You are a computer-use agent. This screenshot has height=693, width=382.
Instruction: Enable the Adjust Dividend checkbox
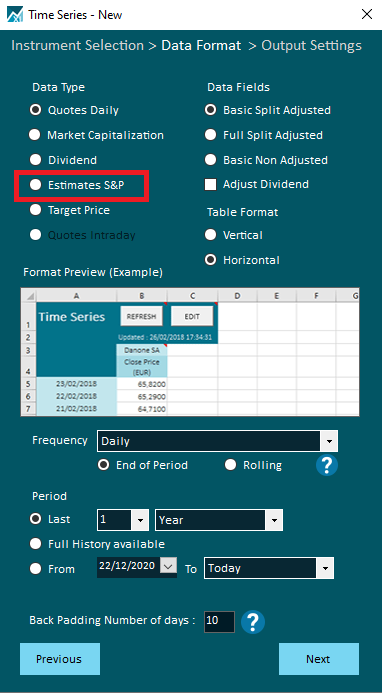click(x=210, y=185)
